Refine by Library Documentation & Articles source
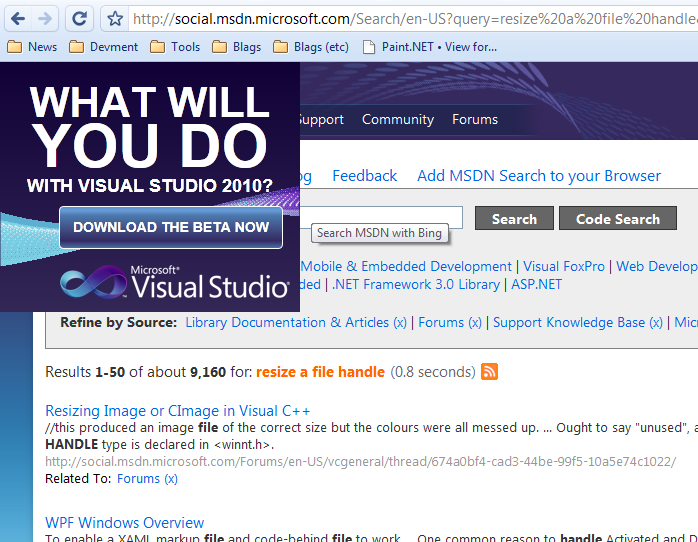This screenshot has width=698, height=542. 287,322
